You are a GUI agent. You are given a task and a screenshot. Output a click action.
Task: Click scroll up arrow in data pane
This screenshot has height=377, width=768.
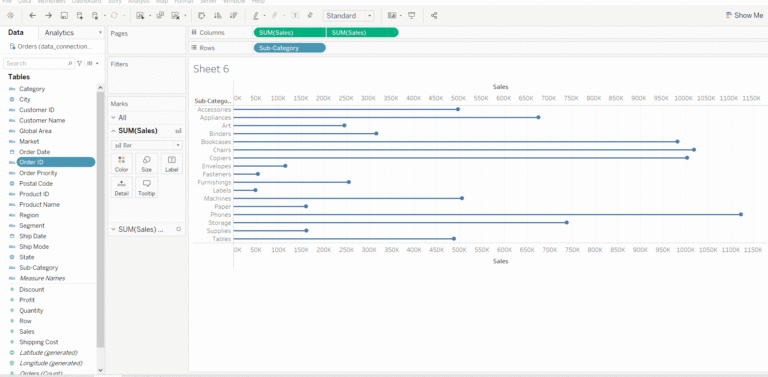pyautogui.click(x=100, y=88)
